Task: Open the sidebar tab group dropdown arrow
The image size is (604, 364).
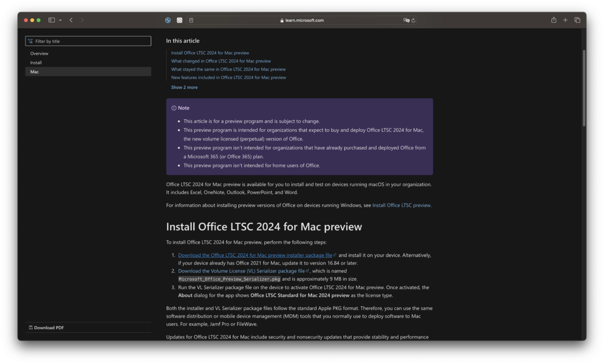Action: click(x=60, y=20)
